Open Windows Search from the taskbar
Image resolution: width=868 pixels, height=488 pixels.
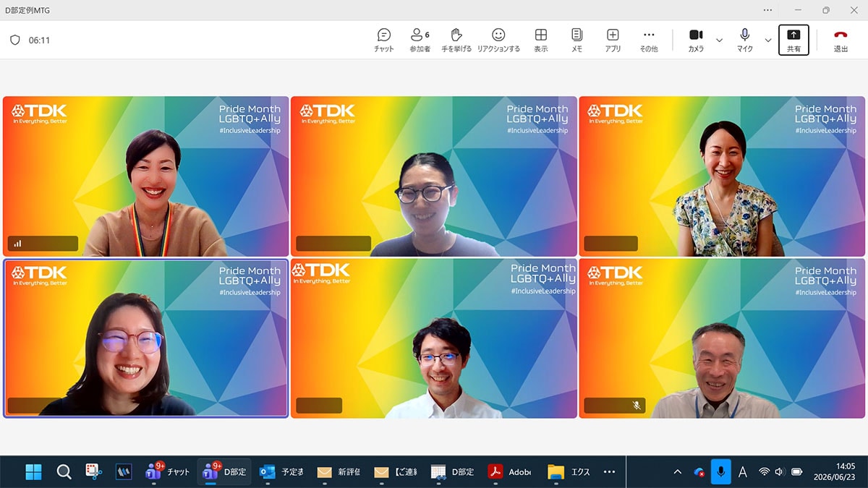(64, 472)
